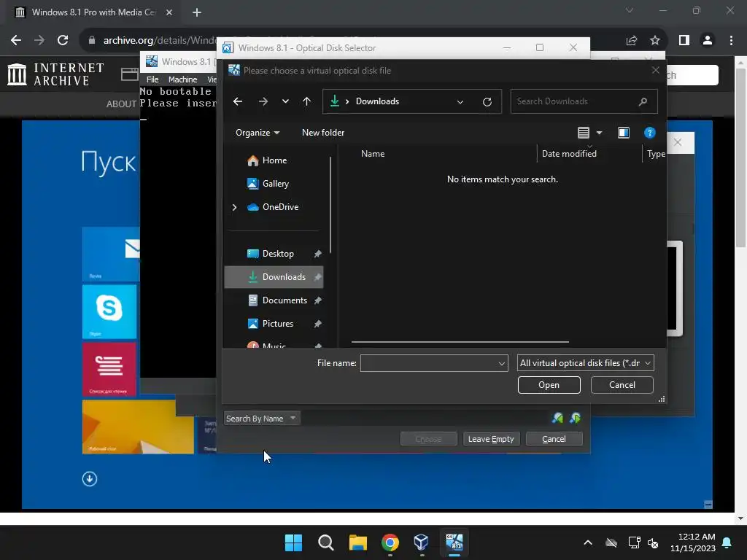
Task: Click the Search Downloads field
Action: pos(584,101)
